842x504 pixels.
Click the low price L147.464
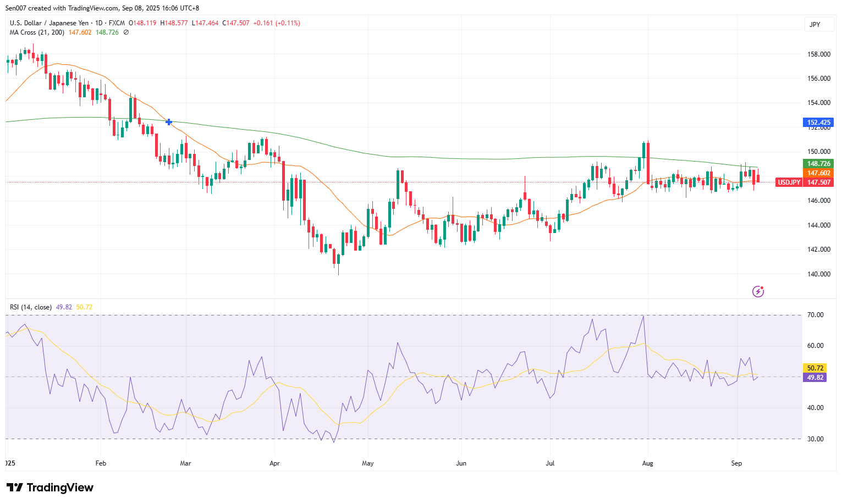tap(205, 23)
